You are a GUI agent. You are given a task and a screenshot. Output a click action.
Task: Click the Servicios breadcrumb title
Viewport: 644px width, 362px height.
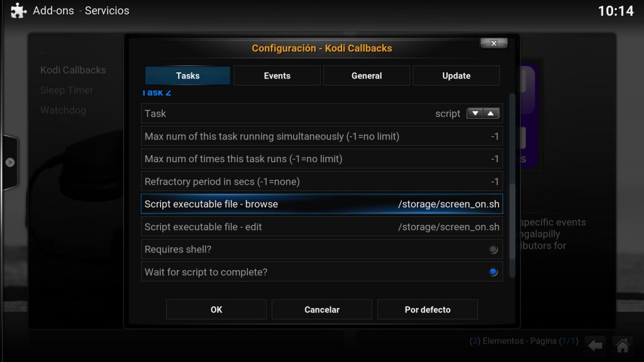(x=107, y=11)
